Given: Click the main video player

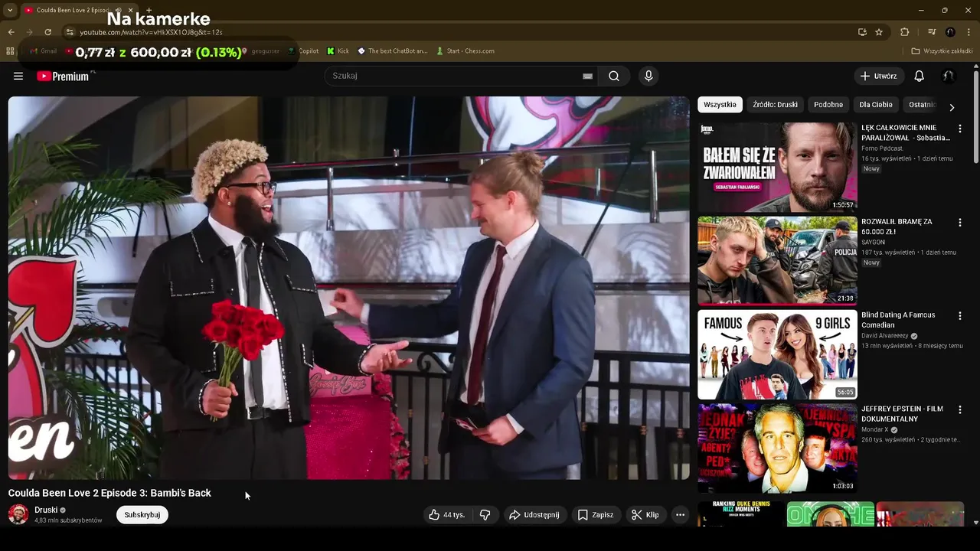Looking at the screenshot, I should pos(348,288).
